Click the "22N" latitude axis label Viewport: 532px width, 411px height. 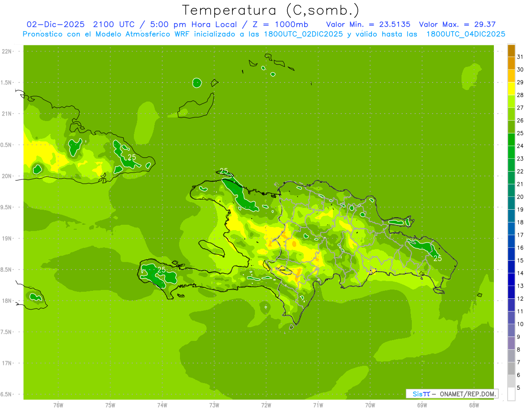[x=7, y=51]
